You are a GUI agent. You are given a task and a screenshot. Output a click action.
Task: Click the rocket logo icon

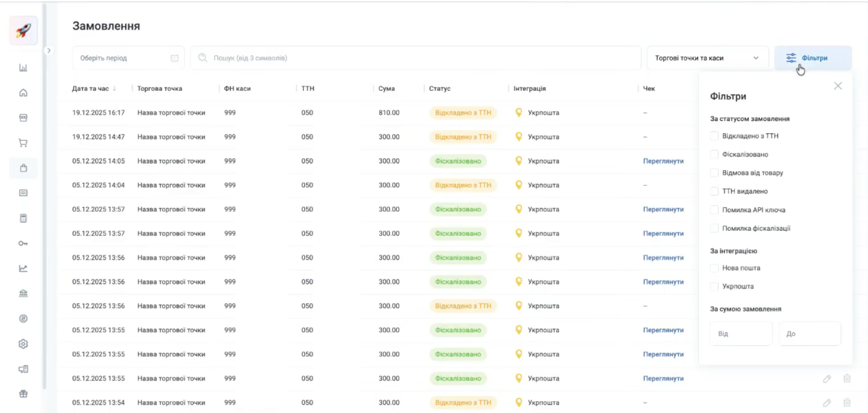(23, 31)
